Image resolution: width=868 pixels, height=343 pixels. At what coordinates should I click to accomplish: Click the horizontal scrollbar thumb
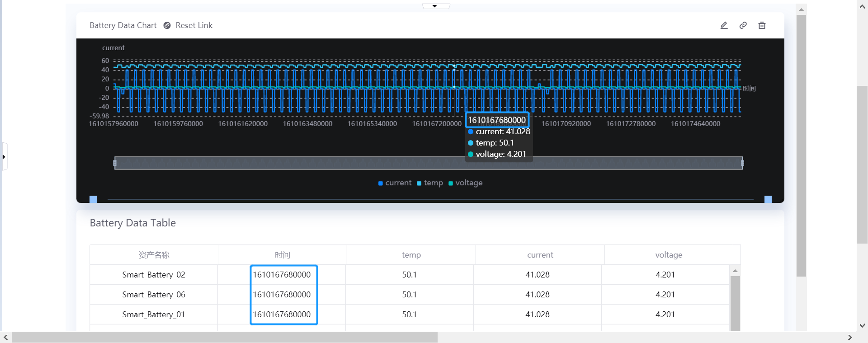pos(225,337)
